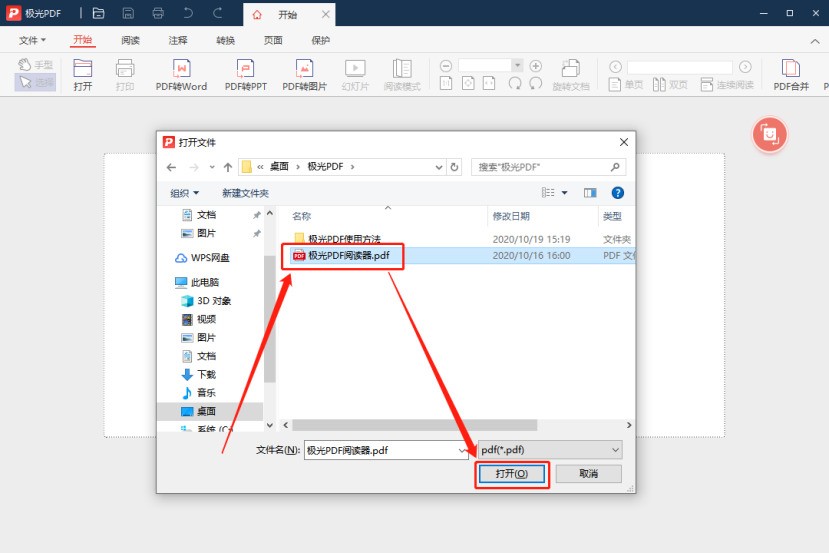This screenshot has height=553, width=829.
Task: Open the pdf(*.pdf) file type dropdown
Action: (x=550, y=450)
